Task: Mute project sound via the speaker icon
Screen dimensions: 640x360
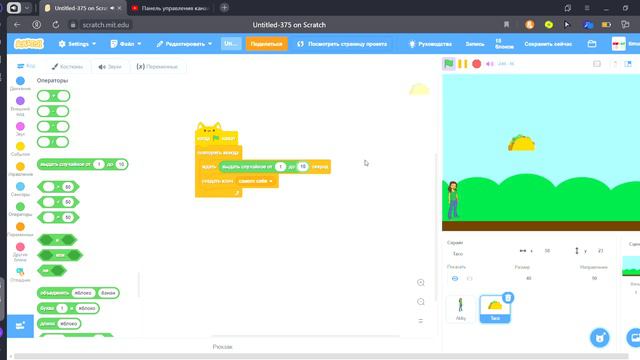Action: [x=490, y=64]
